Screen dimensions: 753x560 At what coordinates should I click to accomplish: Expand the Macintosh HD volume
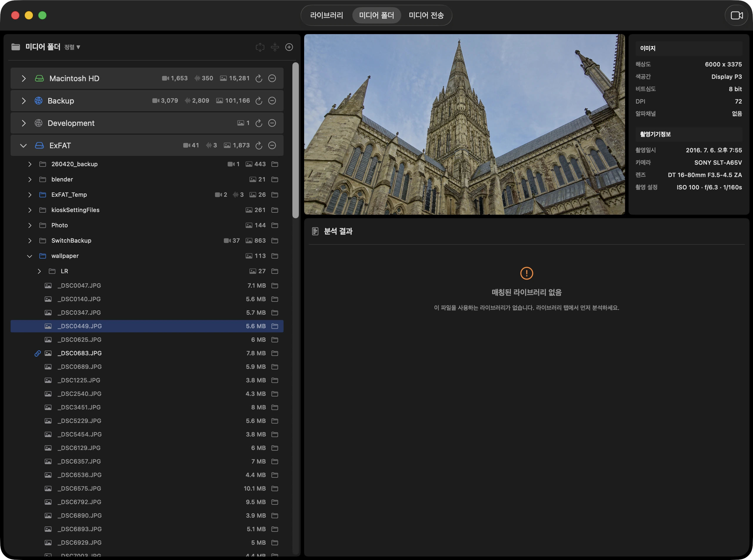point(24,78)
